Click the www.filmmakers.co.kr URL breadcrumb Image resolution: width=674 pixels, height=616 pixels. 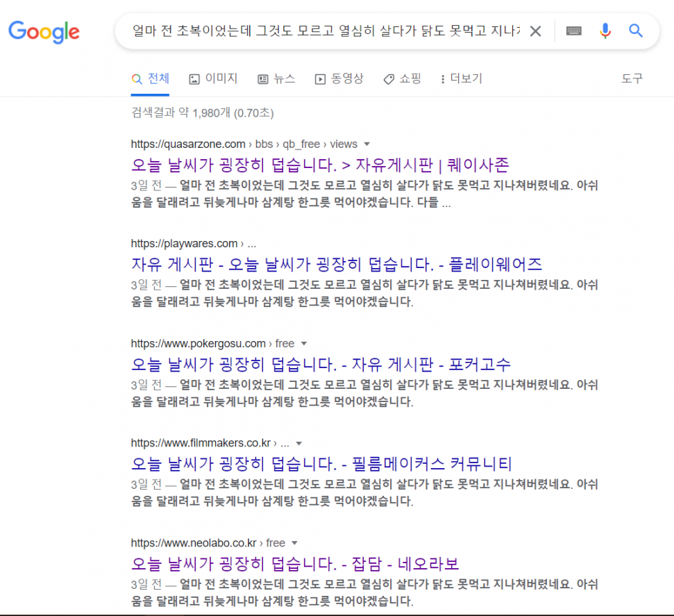point(210,443)
